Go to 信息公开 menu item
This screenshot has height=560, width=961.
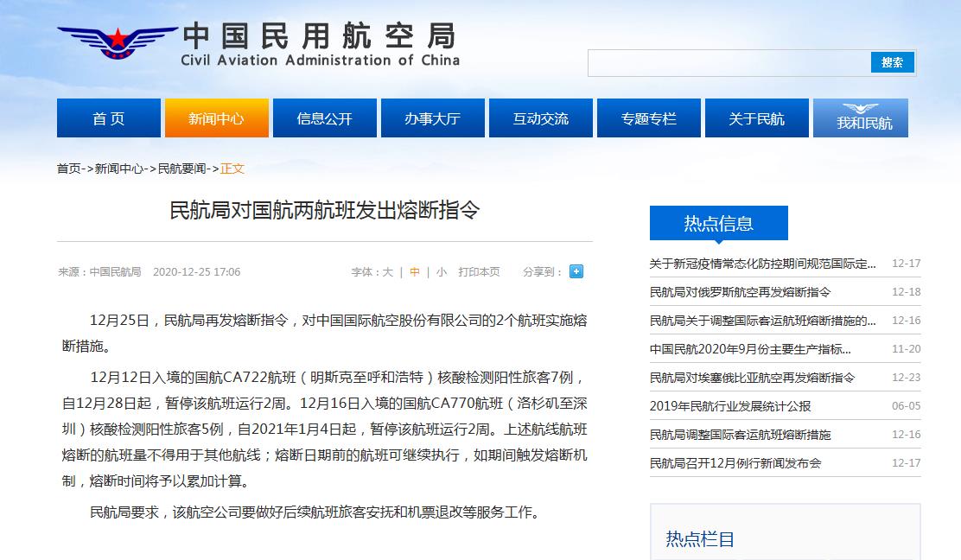click(325, 118)
